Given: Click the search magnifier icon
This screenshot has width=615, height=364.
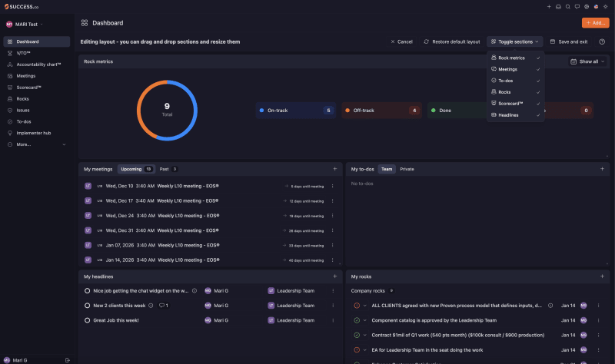Looking at the screenshot, I should pyautogui.click(x=567, y=7).
